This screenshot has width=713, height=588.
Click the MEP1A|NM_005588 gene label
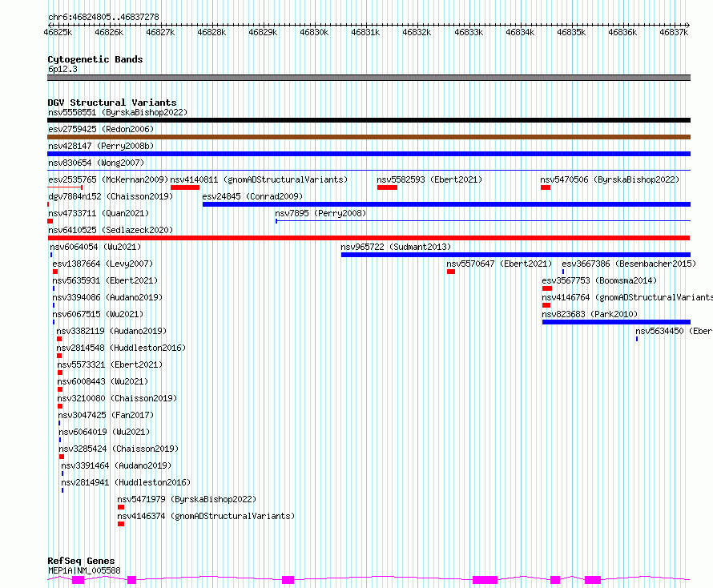pyautogui.click(x=84, y=570)
